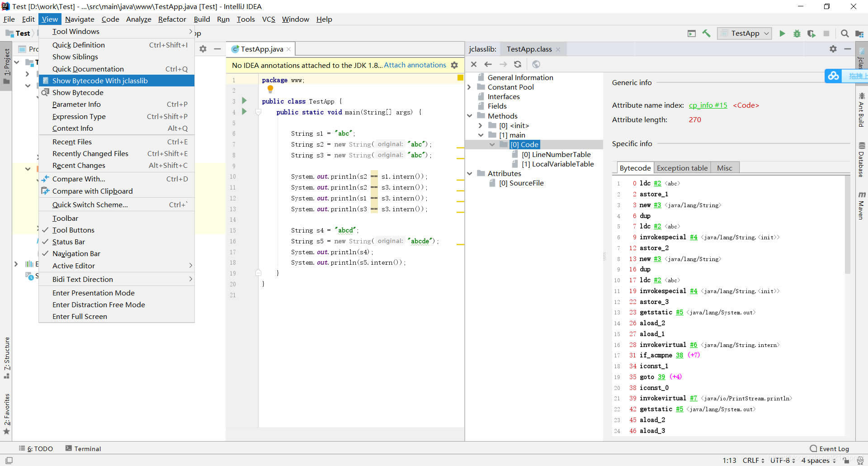Open Bidi Text Direction submenu

click(x=117, y=279)
